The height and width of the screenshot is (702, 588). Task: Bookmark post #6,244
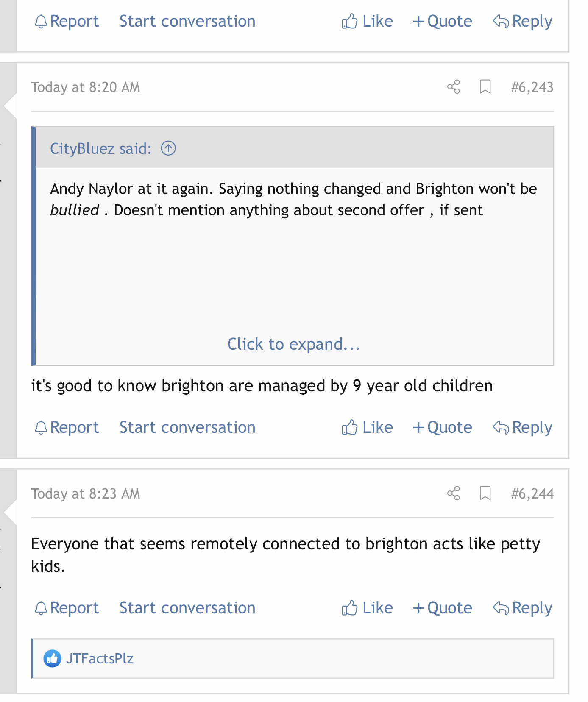point(485,493)
